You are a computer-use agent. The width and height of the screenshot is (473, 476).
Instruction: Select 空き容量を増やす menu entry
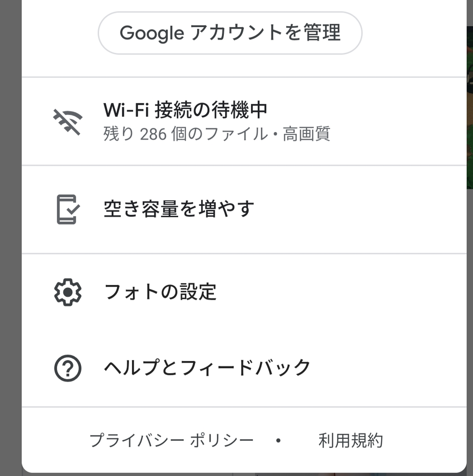point(179,209)
